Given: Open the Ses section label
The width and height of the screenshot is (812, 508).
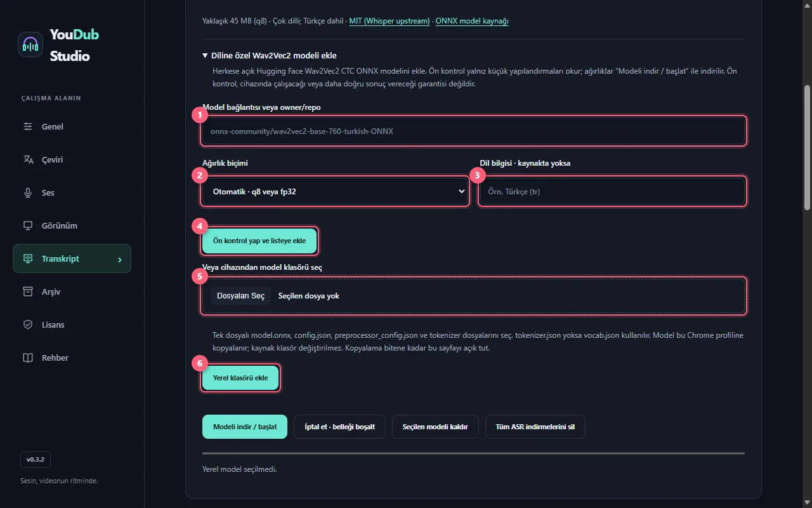Looking at the screenshot, I should [48, 192].
